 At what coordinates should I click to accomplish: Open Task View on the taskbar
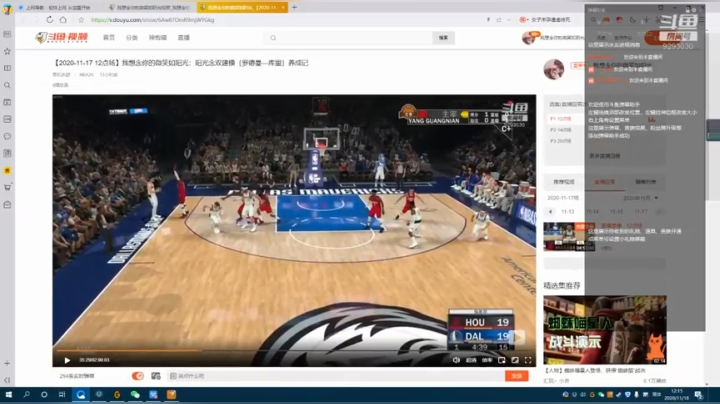[62, 395]
